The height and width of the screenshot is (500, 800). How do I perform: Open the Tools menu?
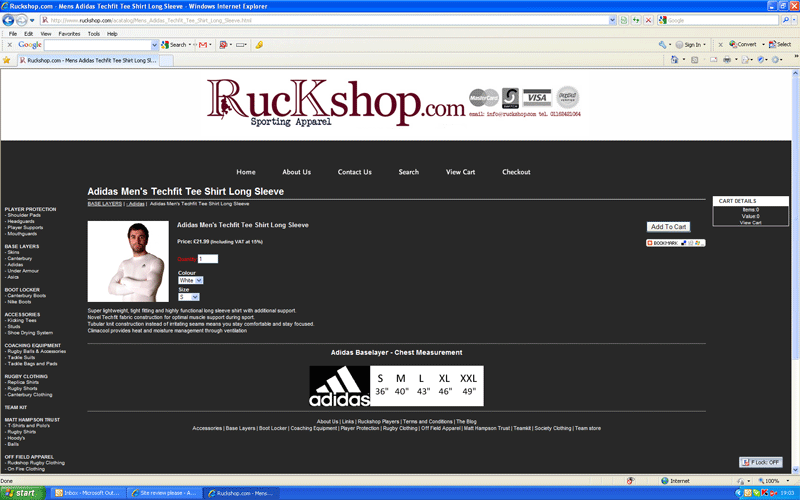93,34
